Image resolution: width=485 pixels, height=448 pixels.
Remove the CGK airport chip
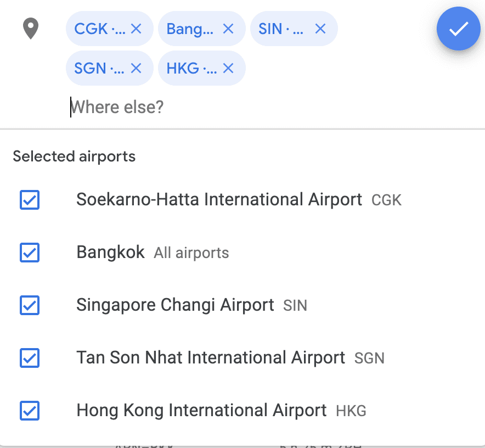click(136, 29)
